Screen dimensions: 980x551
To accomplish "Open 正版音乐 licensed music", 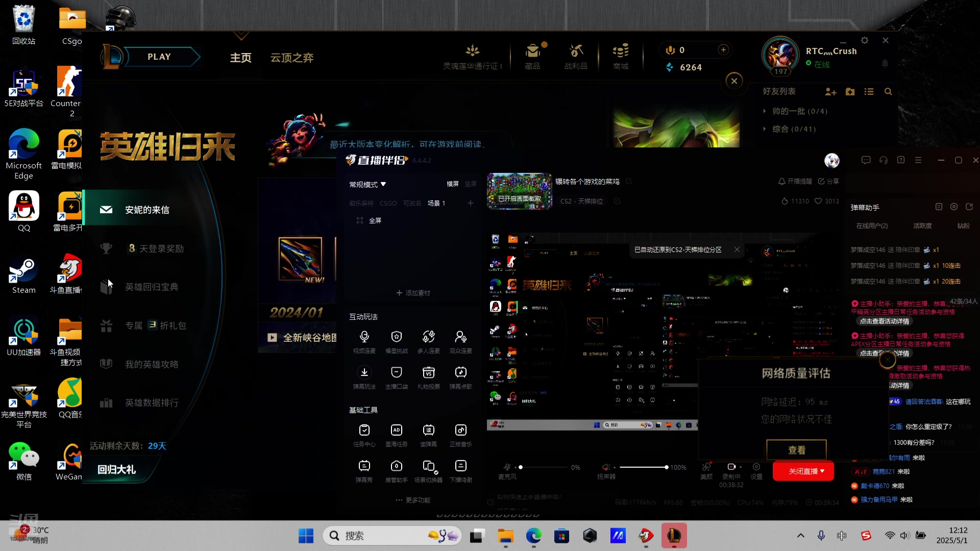I will pos(460,435).
